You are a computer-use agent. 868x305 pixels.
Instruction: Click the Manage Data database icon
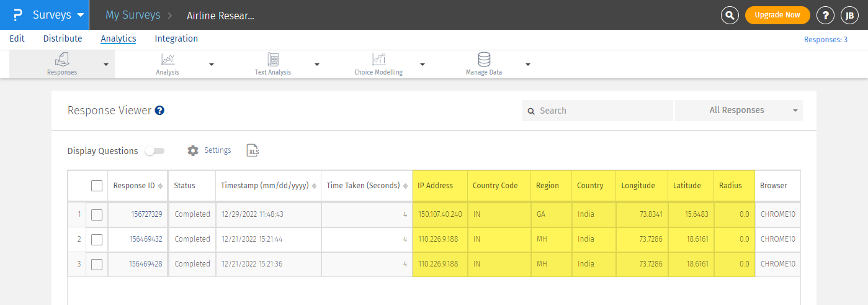point(484,60)
